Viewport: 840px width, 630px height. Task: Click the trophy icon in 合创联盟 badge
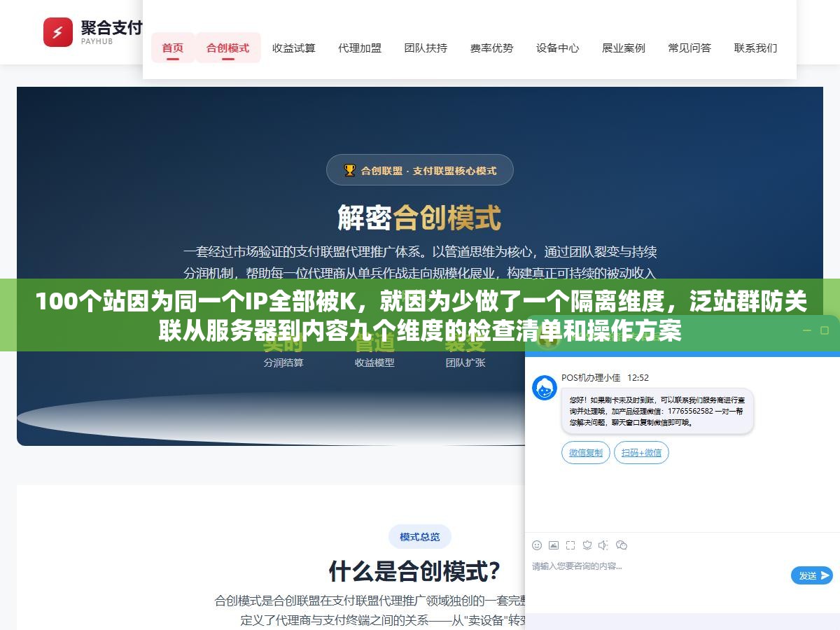[x=349, y=170]
